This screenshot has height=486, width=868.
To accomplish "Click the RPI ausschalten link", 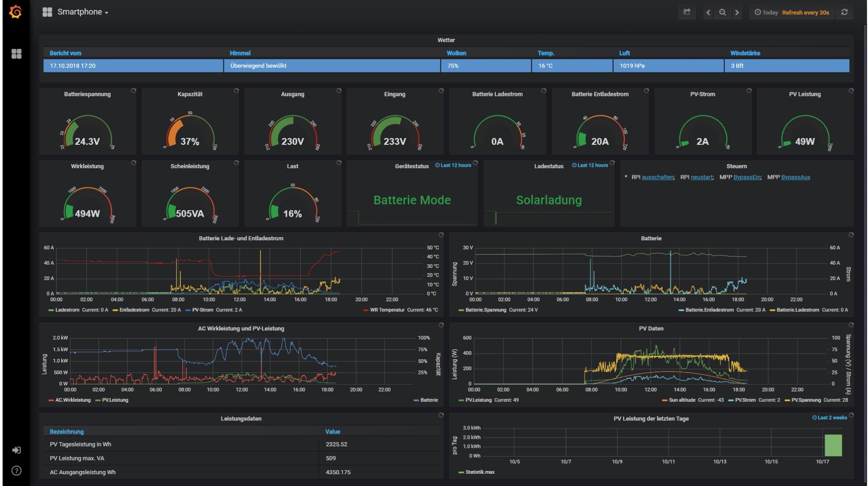I will pos(658,177).
